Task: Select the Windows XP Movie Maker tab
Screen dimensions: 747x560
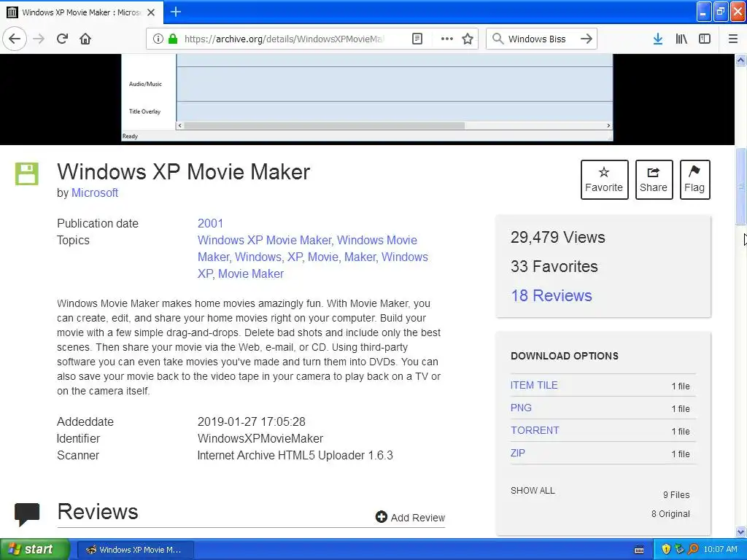Action: (x=82, y=12)
